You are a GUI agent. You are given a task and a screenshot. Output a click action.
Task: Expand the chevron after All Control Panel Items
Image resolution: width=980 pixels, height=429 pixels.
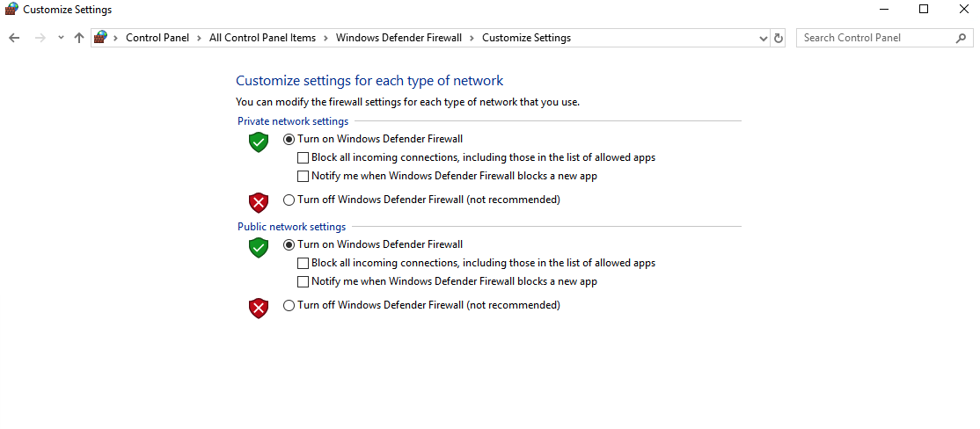(325, 38)
